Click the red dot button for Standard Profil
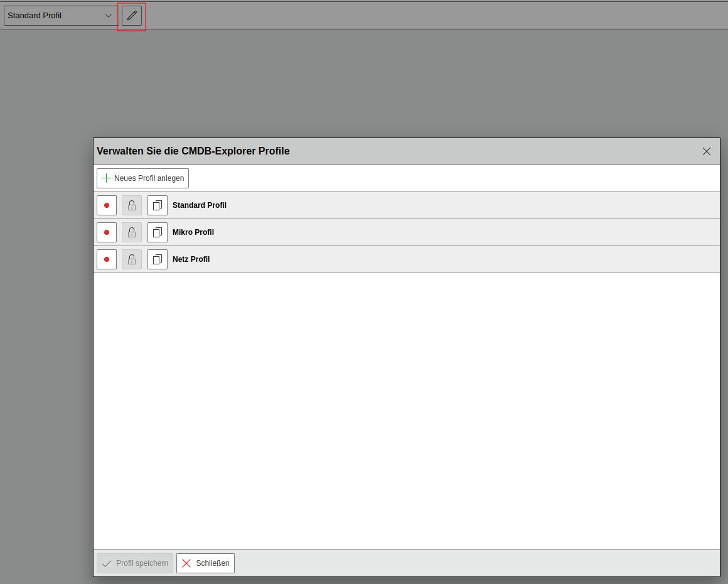The width and height of the screenshot is (728, 584). [x=107, y=205]
